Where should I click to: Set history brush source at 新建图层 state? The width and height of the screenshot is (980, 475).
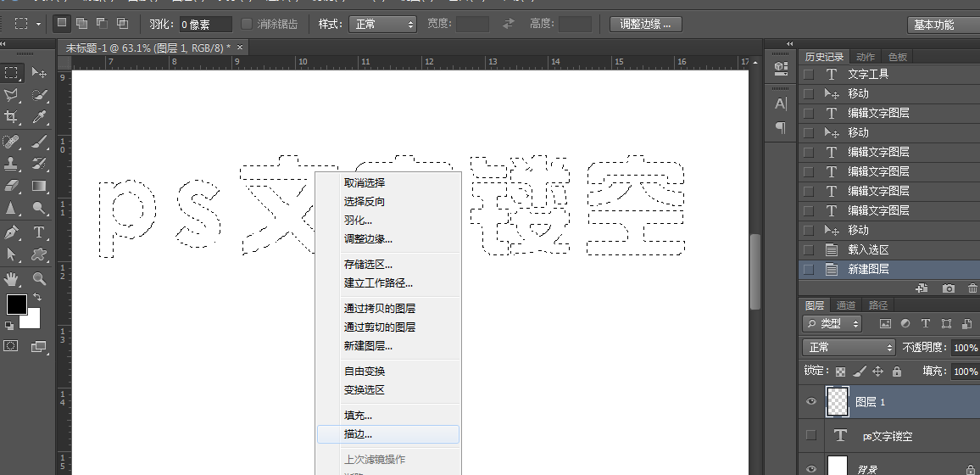pyautogui.click(x=809, y=270)
